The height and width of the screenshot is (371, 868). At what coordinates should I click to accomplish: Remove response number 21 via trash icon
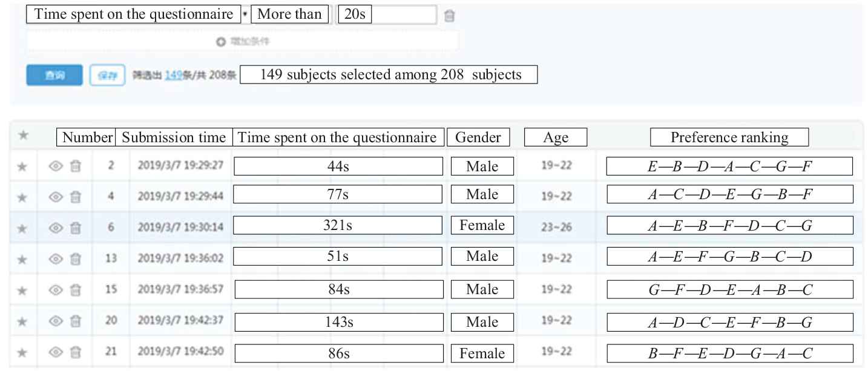pyautogui.click(x=76, y=352)
